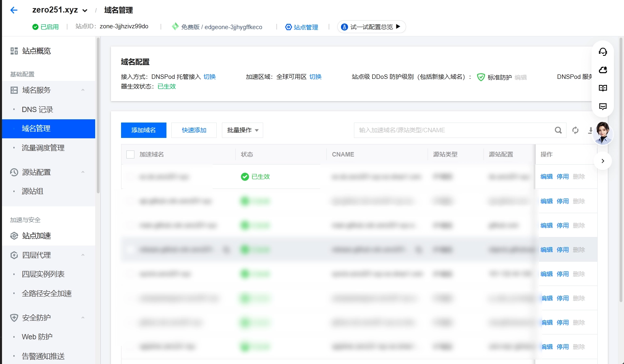Click the 站点概览 dashboard icon

pyautogui.click(x=14, y=51)
